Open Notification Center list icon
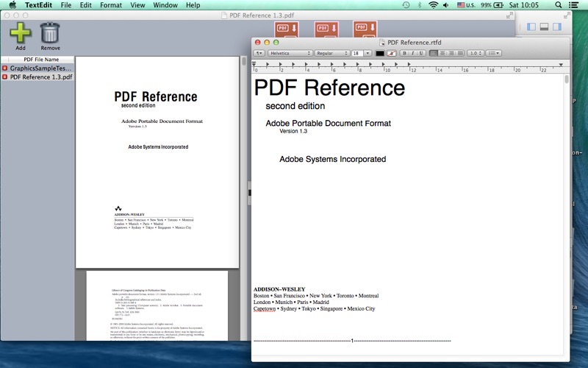The width and height of the screenshot is (588, 368). pyautogui.click(x=573, y=5)
